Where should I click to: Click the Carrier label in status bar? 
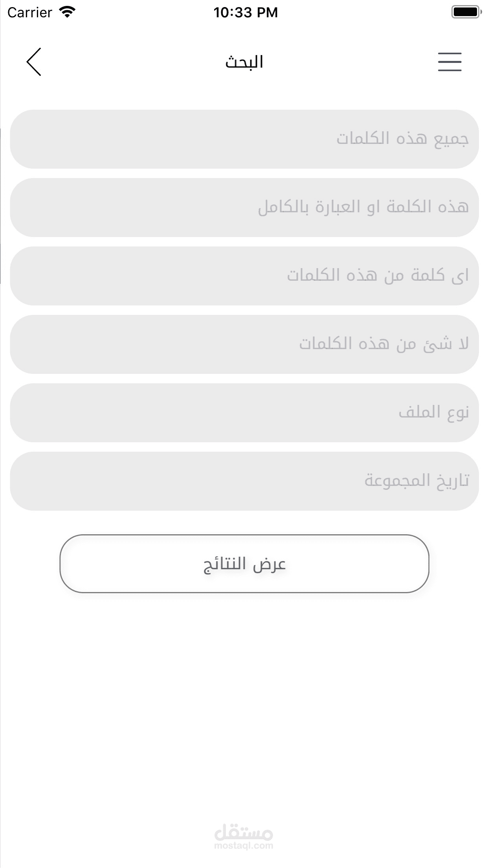(29, 13)
